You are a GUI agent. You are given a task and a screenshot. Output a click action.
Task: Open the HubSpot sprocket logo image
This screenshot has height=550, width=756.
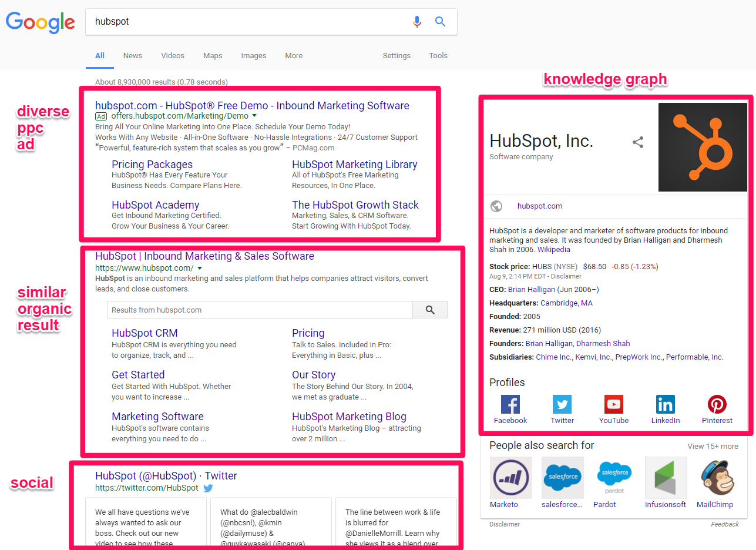tap(703, 147)
